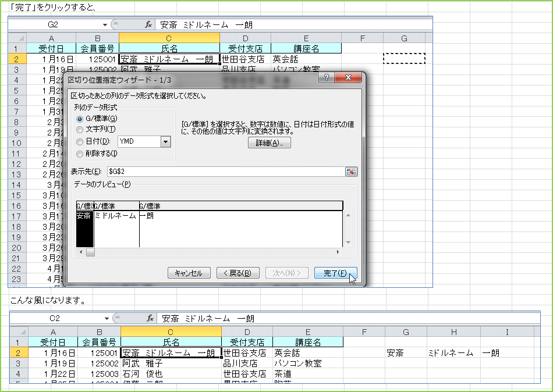Select column C header in upper sheet

point(169,38)
